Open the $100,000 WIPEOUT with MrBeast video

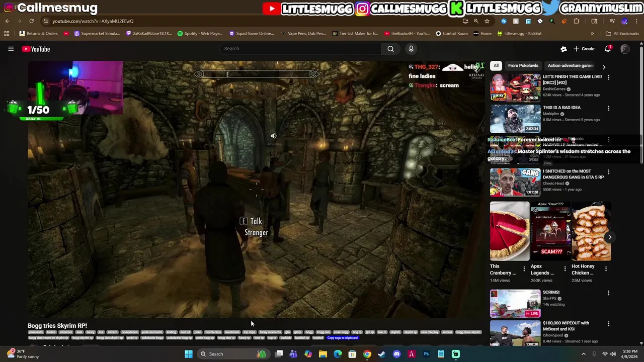point(515,332)
